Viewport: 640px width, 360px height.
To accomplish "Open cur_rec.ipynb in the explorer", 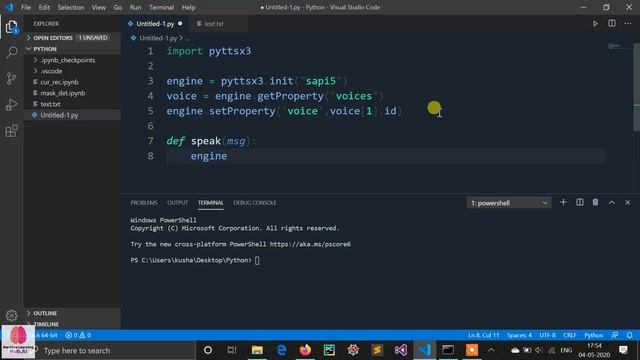I will [72, 82].
